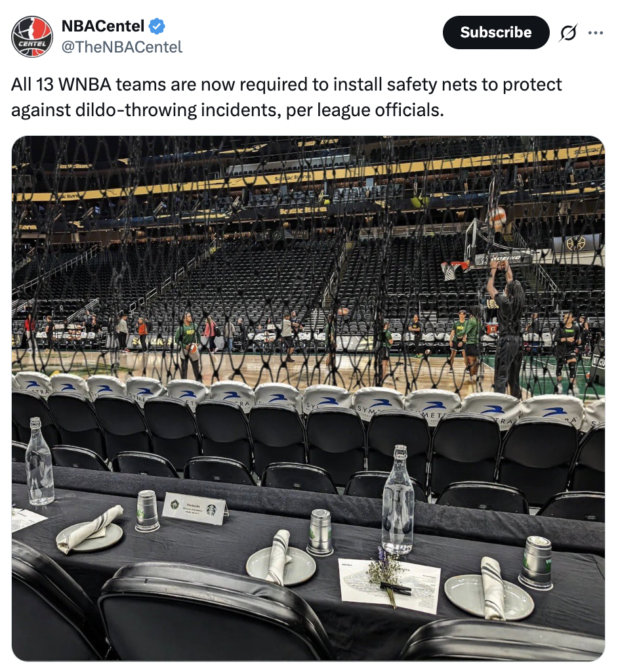Click the metal cup beside the Starbucks card
The width and height of the screenshot is (618, 672).
(x=148, y=511)
